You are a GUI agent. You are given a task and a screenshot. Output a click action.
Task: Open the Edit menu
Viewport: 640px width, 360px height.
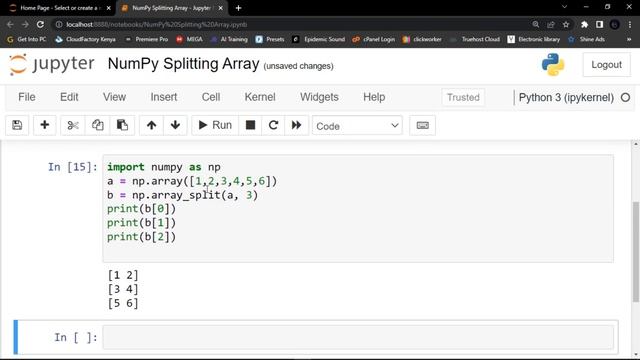pos(69,97)
